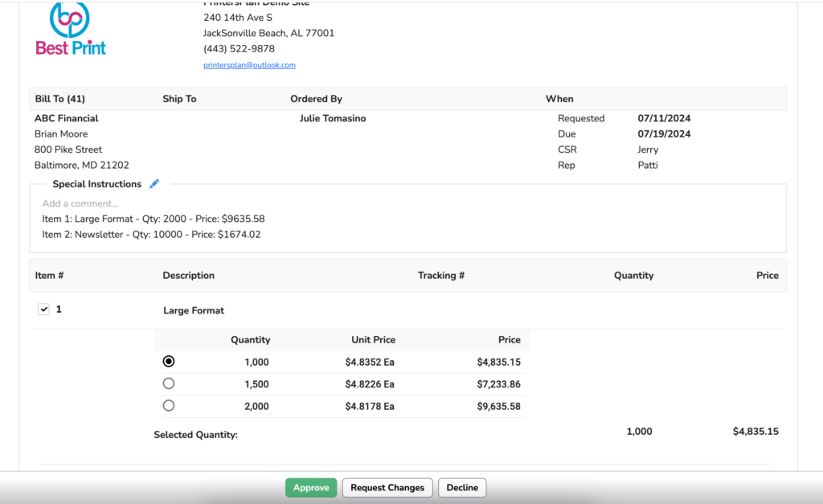823x504 pixels.
Task: Click the Description column header
Action: (x=188, y=275)
